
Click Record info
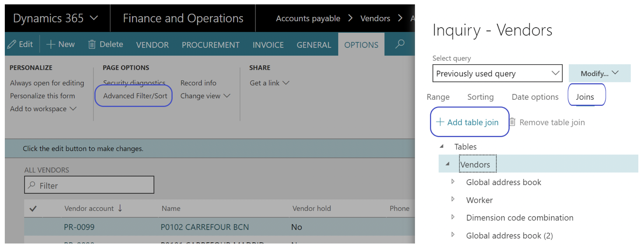198,83
